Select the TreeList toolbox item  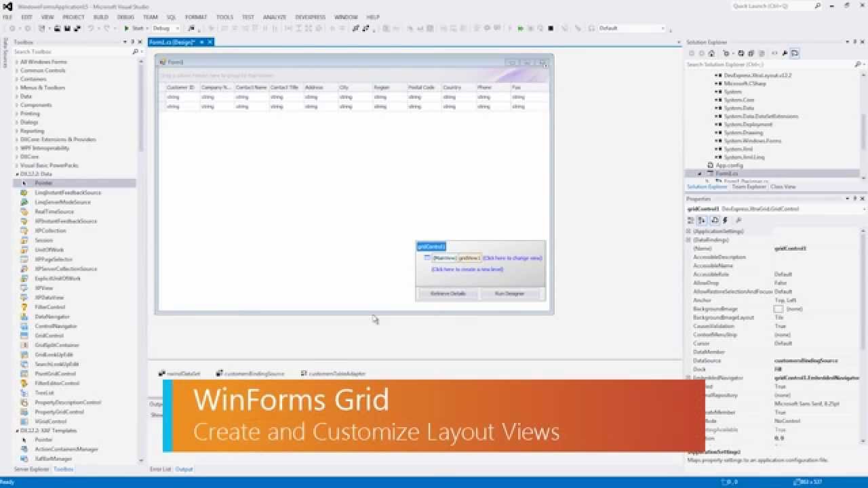coord(44,392)
